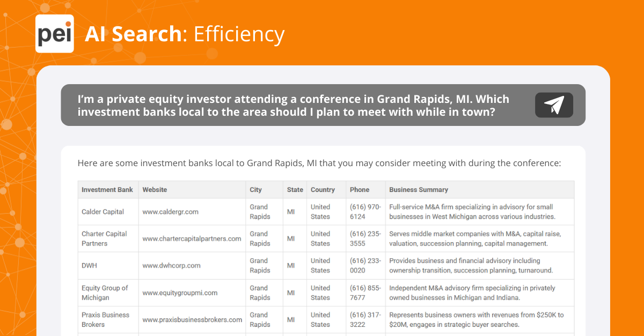Image resolution: width=644 pixels, height=336 pixels.
Task: Click the Website column header
Action: pyautogui.click(x=192, y=190)
